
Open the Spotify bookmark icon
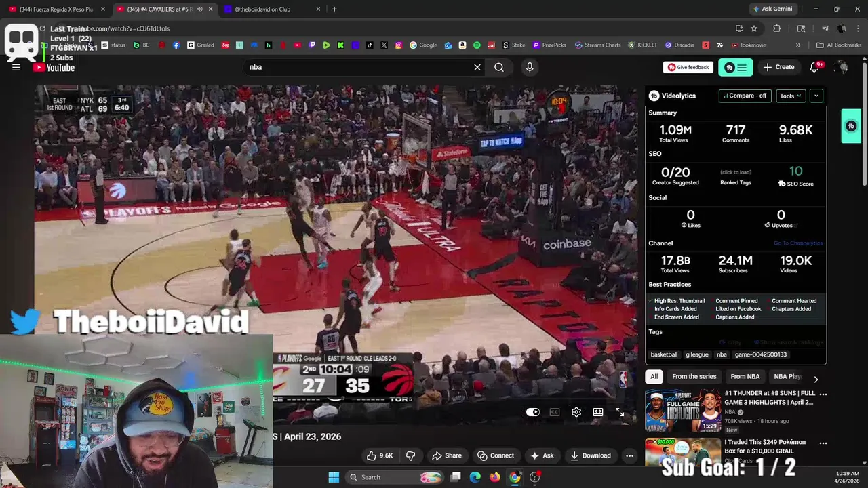[477, 45]
